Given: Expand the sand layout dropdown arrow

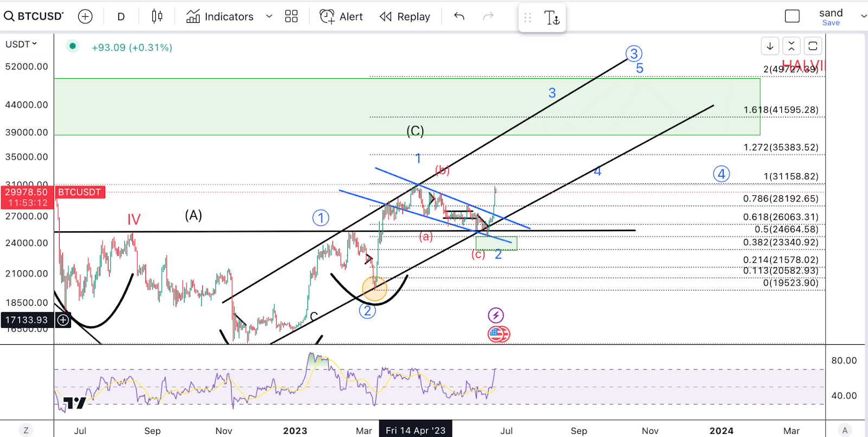Looking at the screenshot, I should [x=863, y=16].
